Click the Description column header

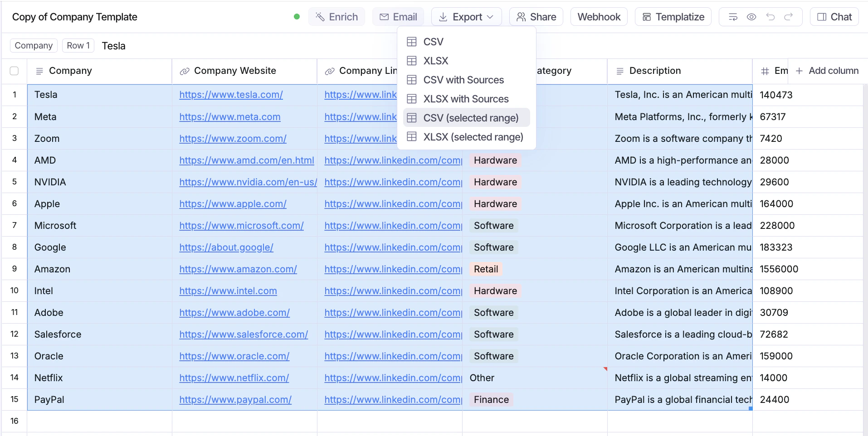pos(680,71)
